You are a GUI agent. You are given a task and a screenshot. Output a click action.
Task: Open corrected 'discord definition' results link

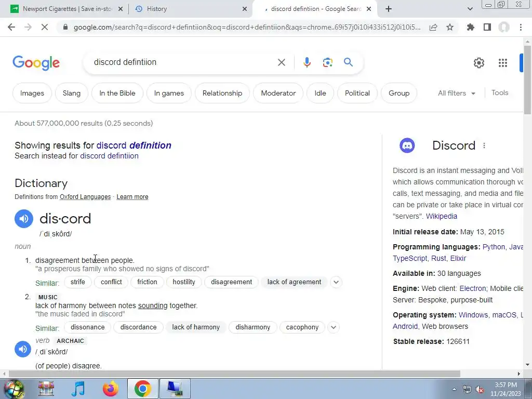tap(134, 145)
